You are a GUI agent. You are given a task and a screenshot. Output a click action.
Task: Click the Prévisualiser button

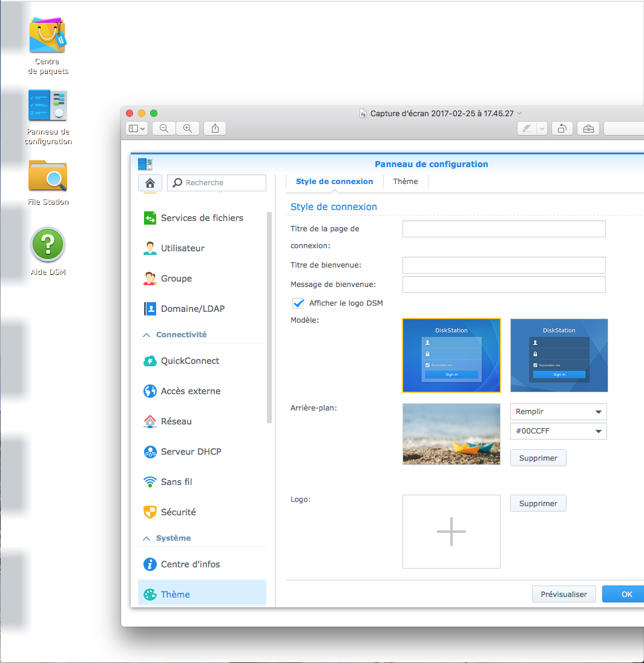(563, 594)
